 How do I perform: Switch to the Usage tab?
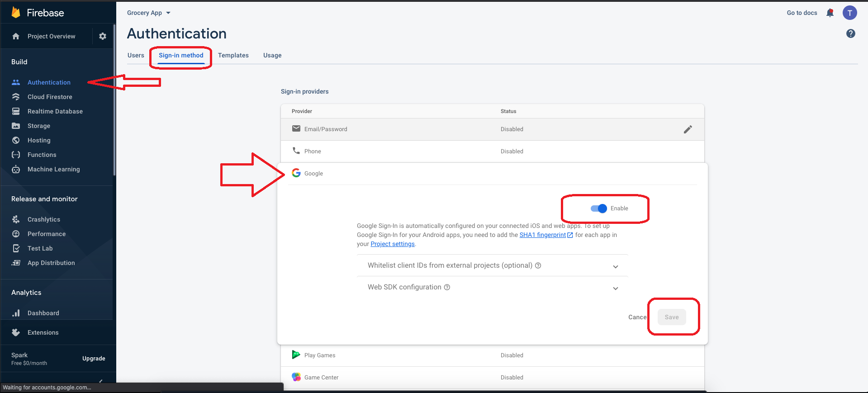pyautogui.click(x=272, y=55)
